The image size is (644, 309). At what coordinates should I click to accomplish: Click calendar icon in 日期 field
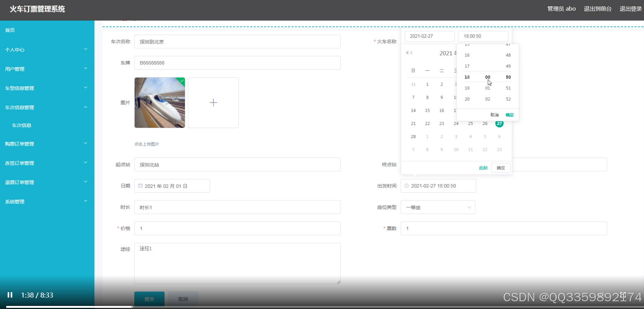click(x=140, y=186)
